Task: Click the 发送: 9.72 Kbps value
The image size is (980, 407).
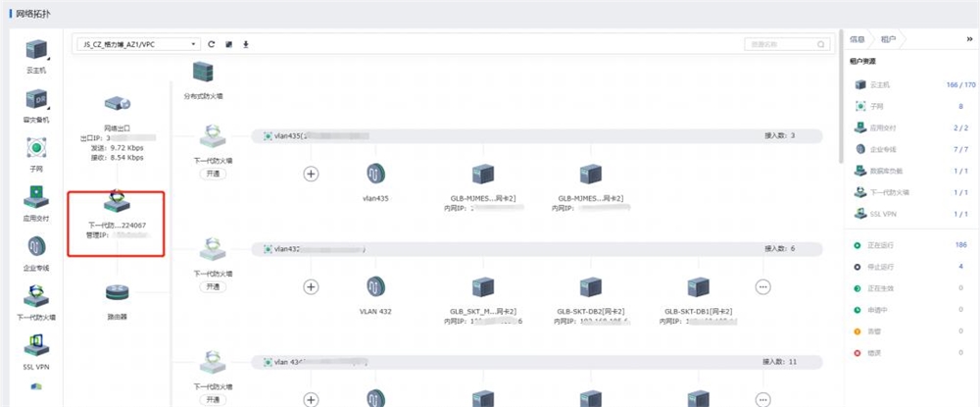Action: point(117,148)
